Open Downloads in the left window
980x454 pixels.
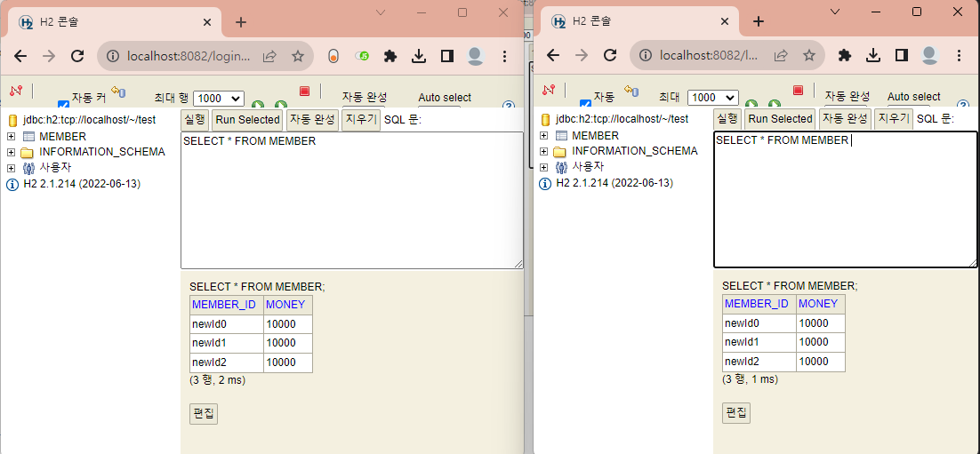click(419, 56)
